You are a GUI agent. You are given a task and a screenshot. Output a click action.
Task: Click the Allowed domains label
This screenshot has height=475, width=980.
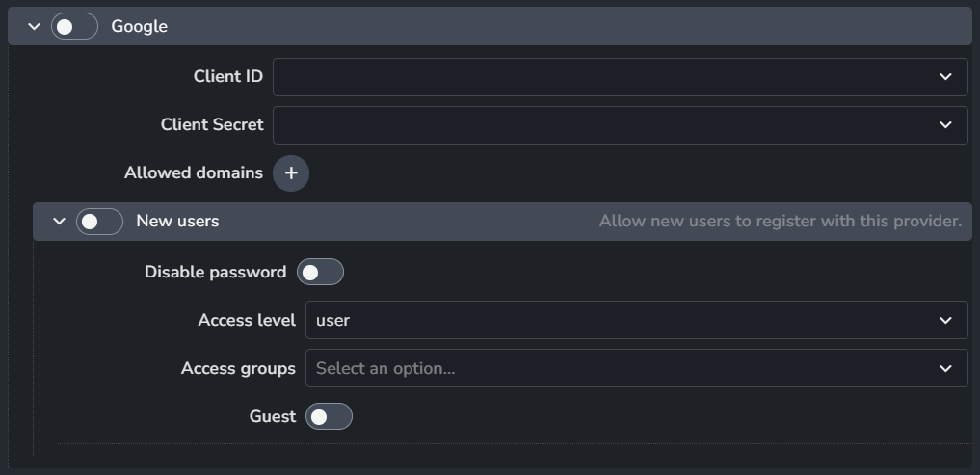[x=194, y=173]
